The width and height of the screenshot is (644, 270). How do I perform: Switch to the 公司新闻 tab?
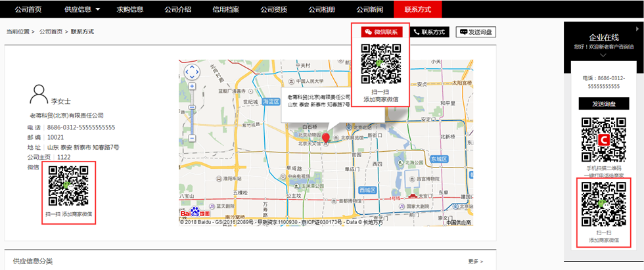pyautogui.click(x=369, y=9)
